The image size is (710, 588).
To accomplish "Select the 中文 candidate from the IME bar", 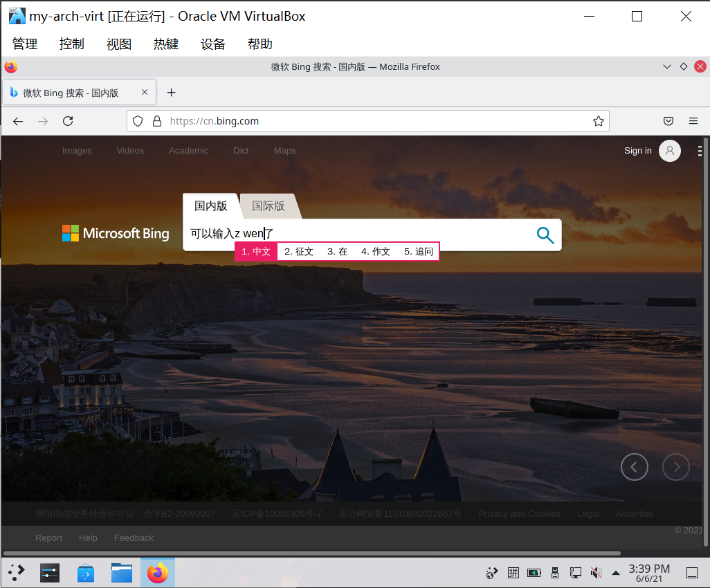I will [x=255, y=251].
